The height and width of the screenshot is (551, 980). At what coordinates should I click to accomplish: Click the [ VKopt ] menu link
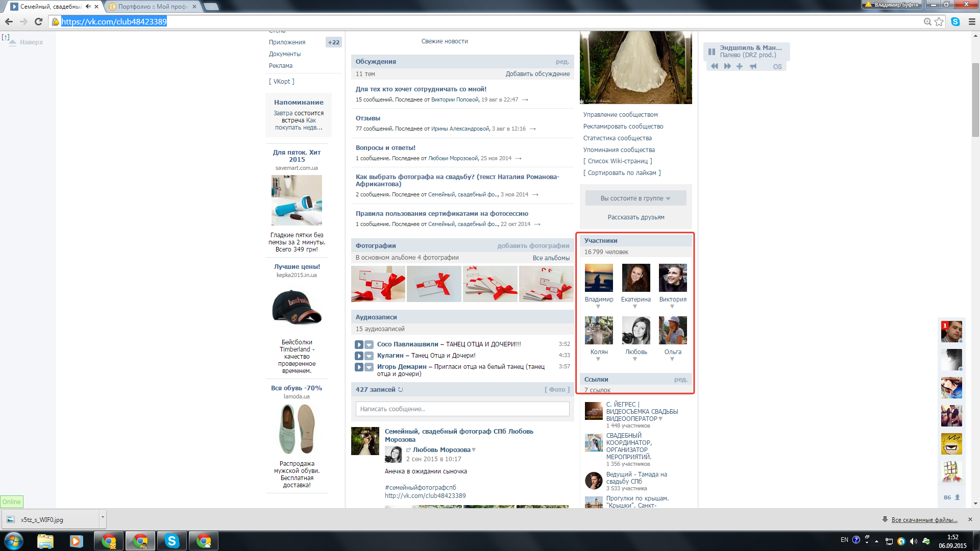pyautogui.click(x=282, y=82)
